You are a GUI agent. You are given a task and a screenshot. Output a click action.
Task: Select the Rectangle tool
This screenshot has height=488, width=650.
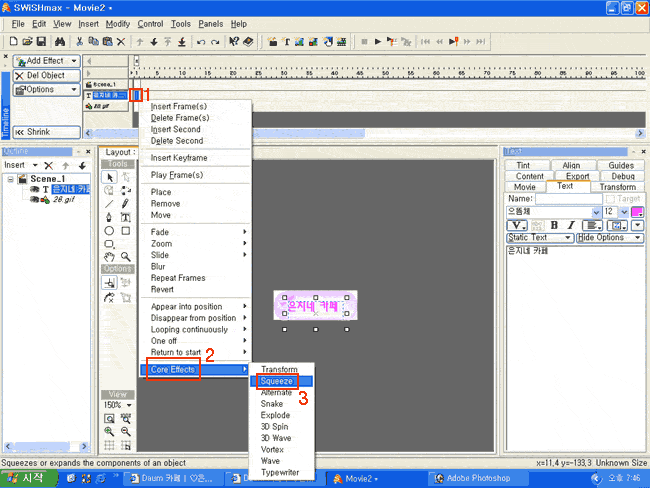tap(125, 231)
